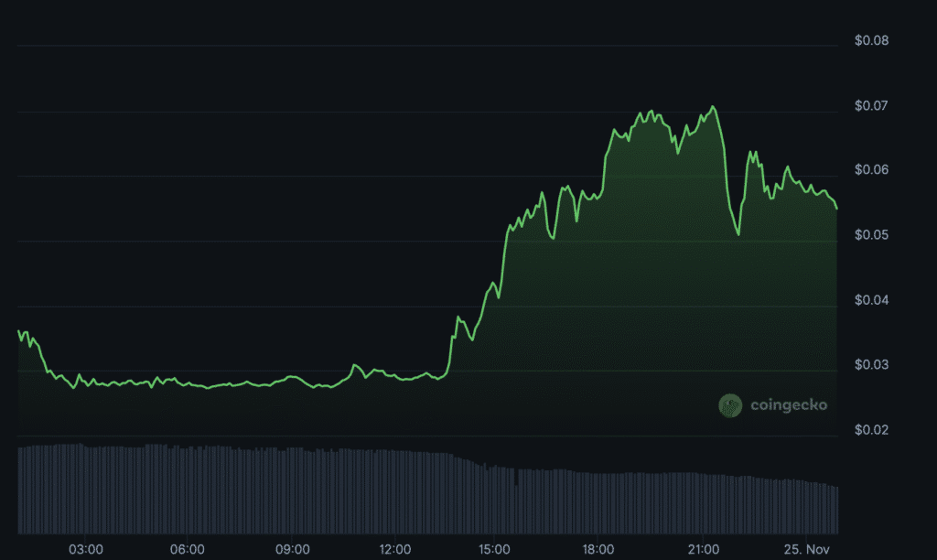Viewport: 937px width, 560px height.
Task: Select the $0.03 price axis label
Action: click(870, 365)
